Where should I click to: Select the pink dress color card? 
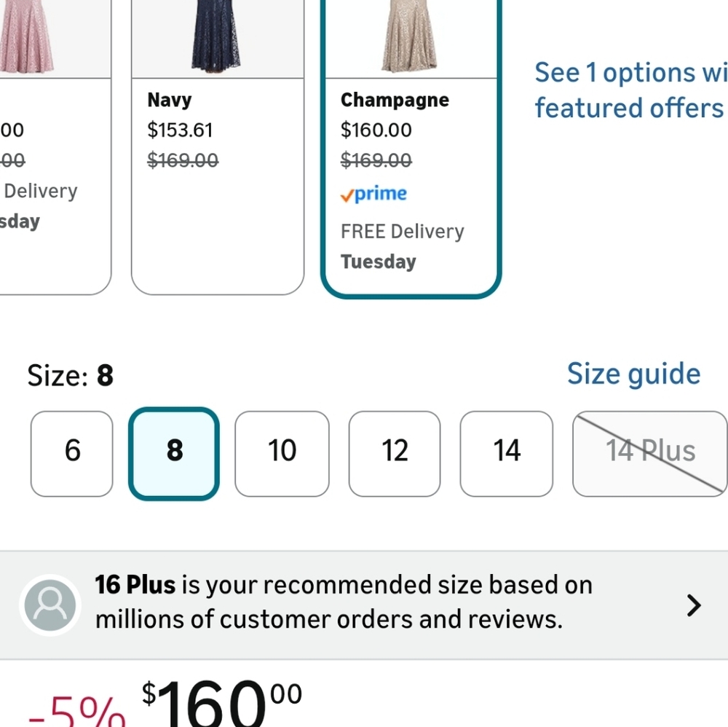[55, 147]
